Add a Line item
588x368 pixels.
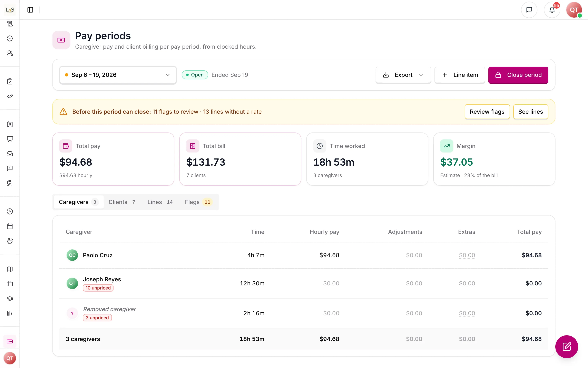pos(460,75)
